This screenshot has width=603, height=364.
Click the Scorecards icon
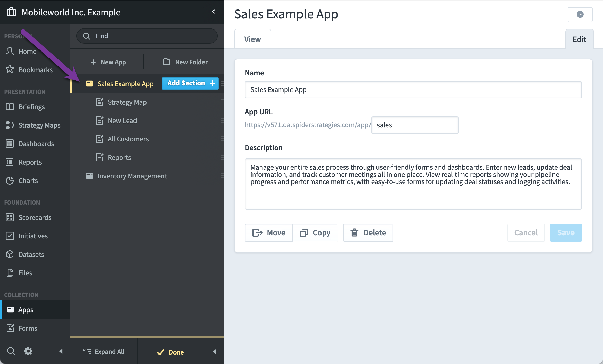click(10, 217)
